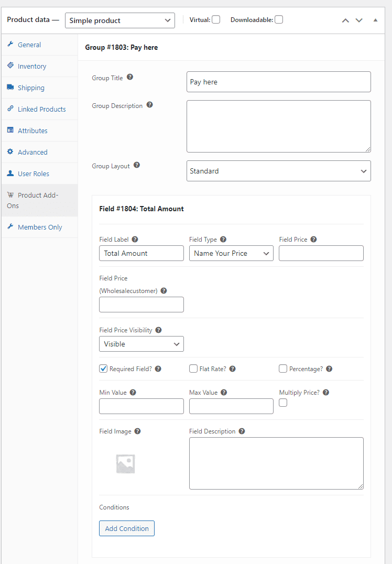392x564 pixels.
Task: Click the help icon next to Multiply Price
Action: coord(326,393)
